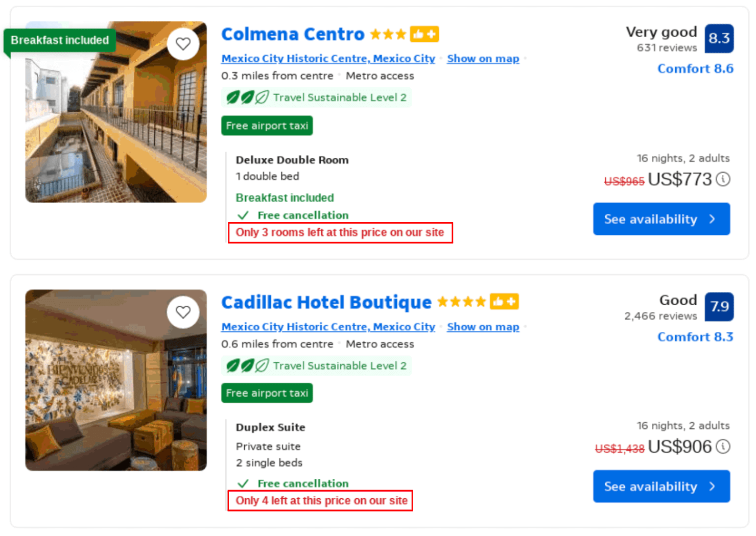
Task: Click the green checkmark beside Colmena's free cancellation
Action: click(x=244, y=215)
